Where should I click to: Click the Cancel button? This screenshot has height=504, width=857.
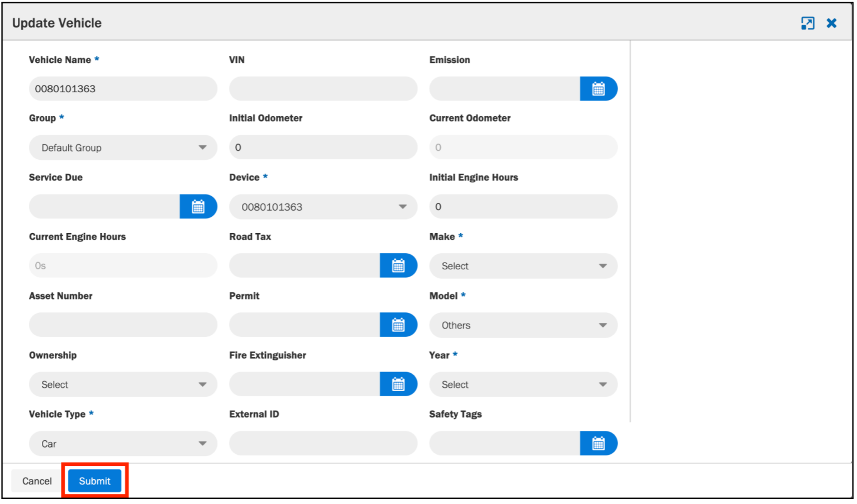click(x=37, y=481)
